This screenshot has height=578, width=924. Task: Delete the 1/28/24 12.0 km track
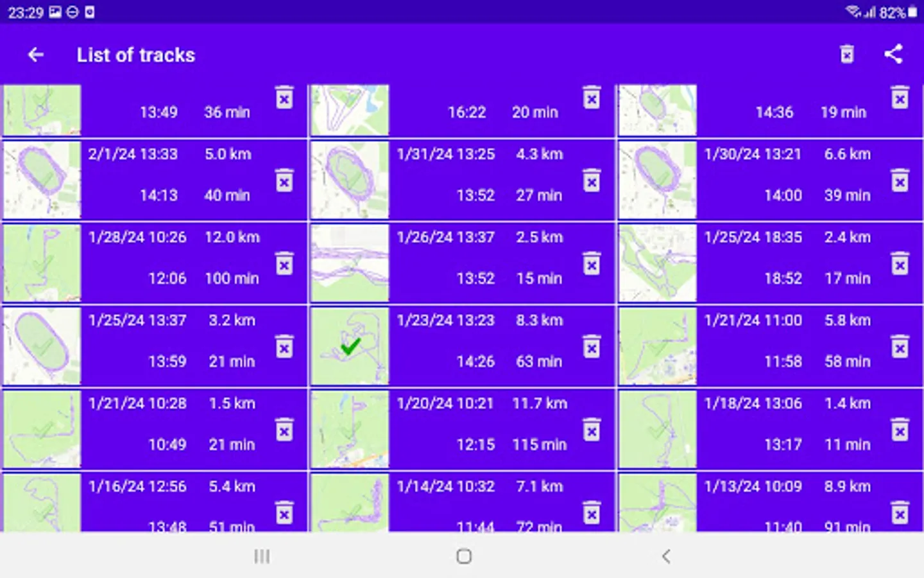pyautogui.click(x=284, y=264)
